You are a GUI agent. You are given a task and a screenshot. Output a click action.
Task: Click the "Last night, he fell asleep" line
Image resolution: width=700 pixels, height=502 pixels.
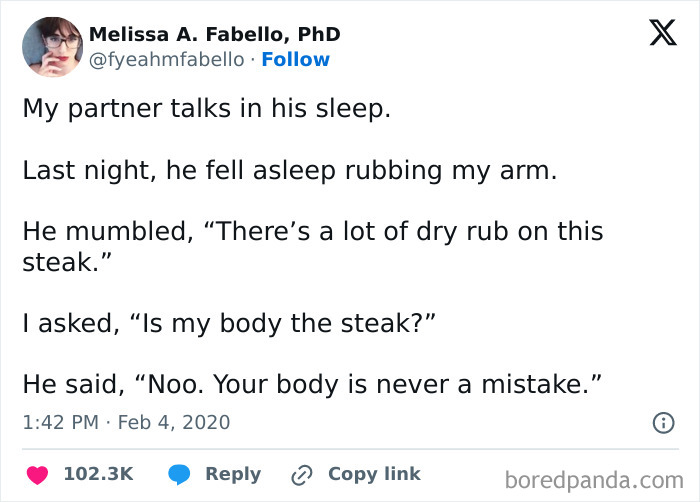tap(289, 170)
